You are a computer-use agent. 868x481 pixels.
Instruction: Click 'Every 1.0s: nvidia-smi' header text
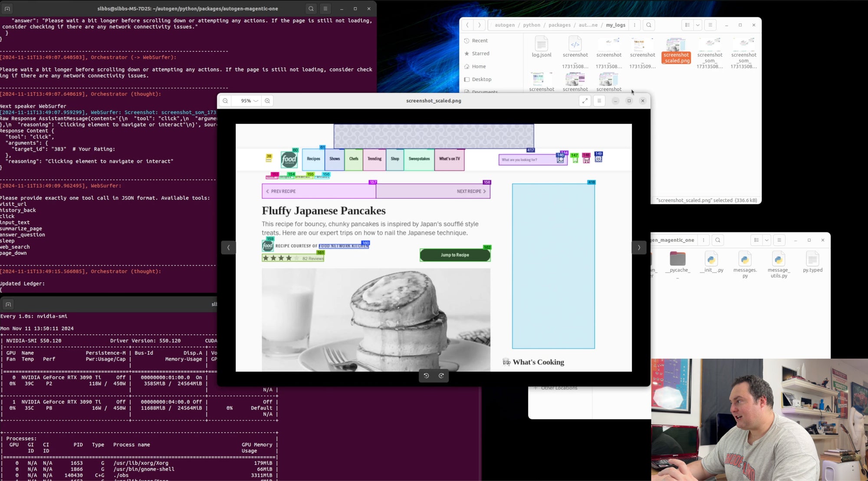pos(34,316)
